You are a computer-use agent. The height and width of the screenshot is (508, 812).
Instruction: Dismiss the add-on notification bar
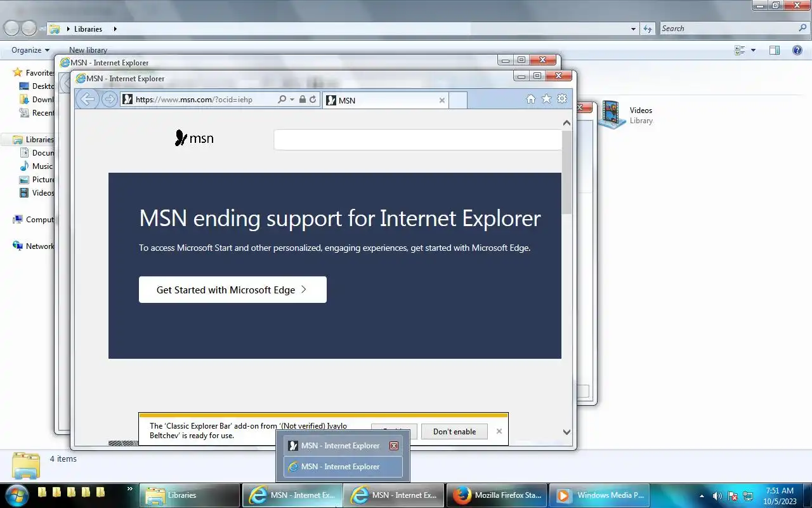pyautogui.click(x=499, y=431)
